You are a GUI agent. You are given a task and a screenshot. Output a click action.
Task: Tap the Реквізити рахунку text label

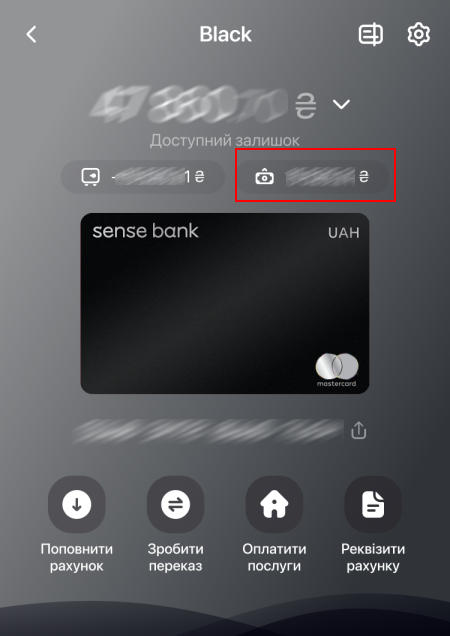pos(373,557)
